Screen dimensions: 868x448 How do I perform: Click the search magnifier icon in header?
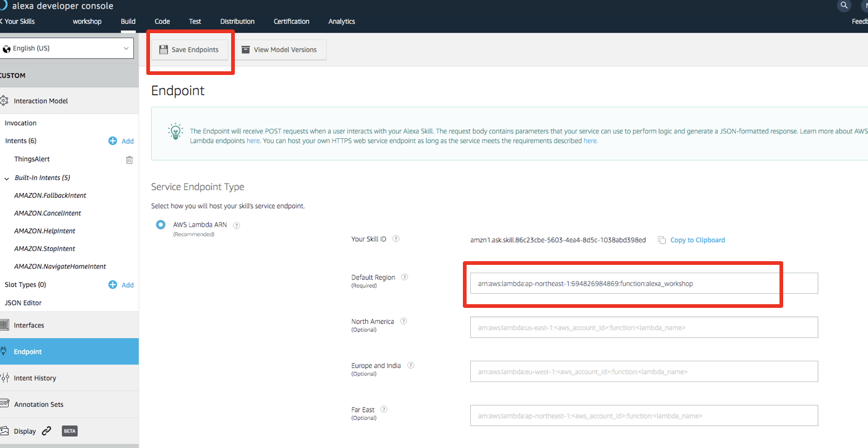tap(845, 6)
